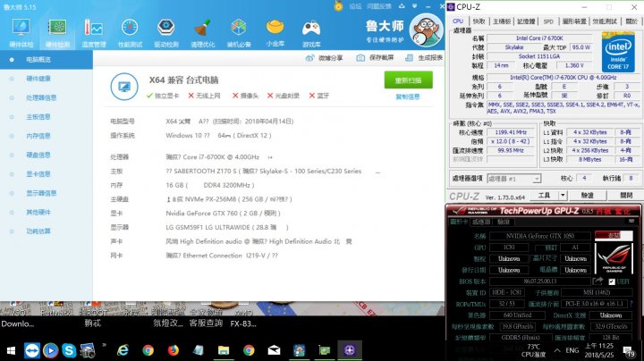
Task: Open 论坛 forum link in title bar
Action: (x=356, y=6)
